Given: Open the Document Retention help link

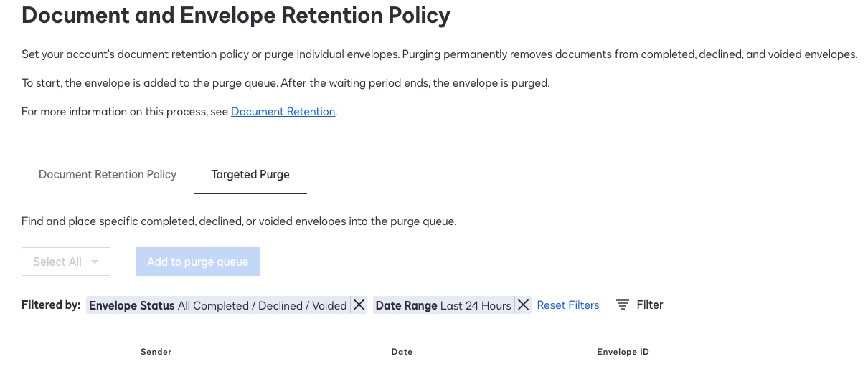Looking at the screenshot, I should tap(283, 112).
